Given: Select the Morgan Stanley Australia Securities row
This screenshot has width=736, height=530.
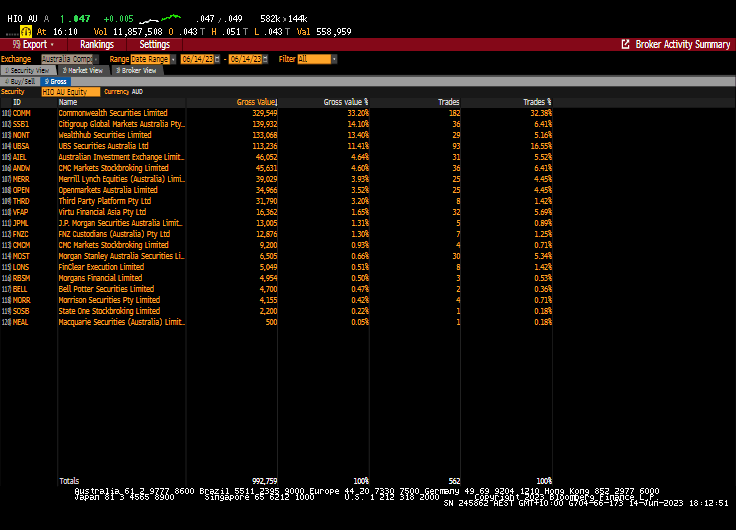Looking at the screenshot, I should [x=276, y=256].
